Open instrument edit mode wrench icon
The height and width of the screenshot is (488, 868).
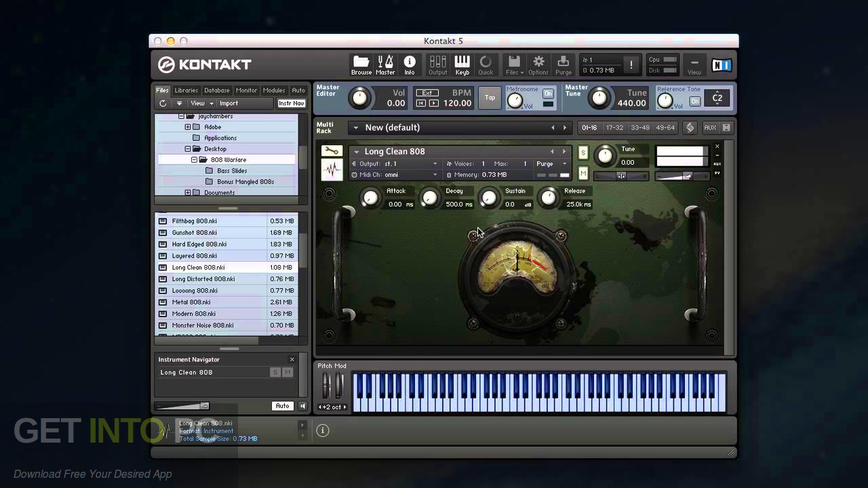332,151
